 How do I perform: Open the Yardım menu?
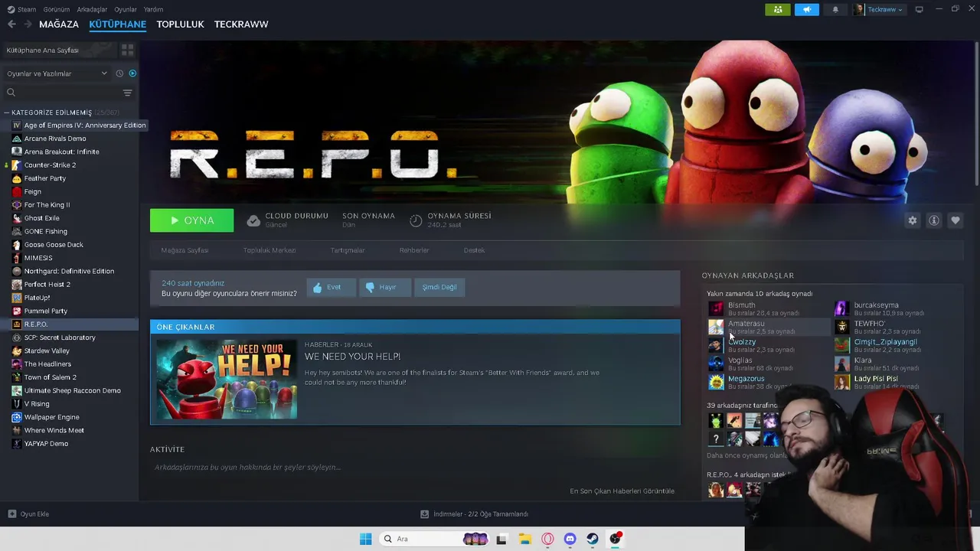[x=153, y=9]
